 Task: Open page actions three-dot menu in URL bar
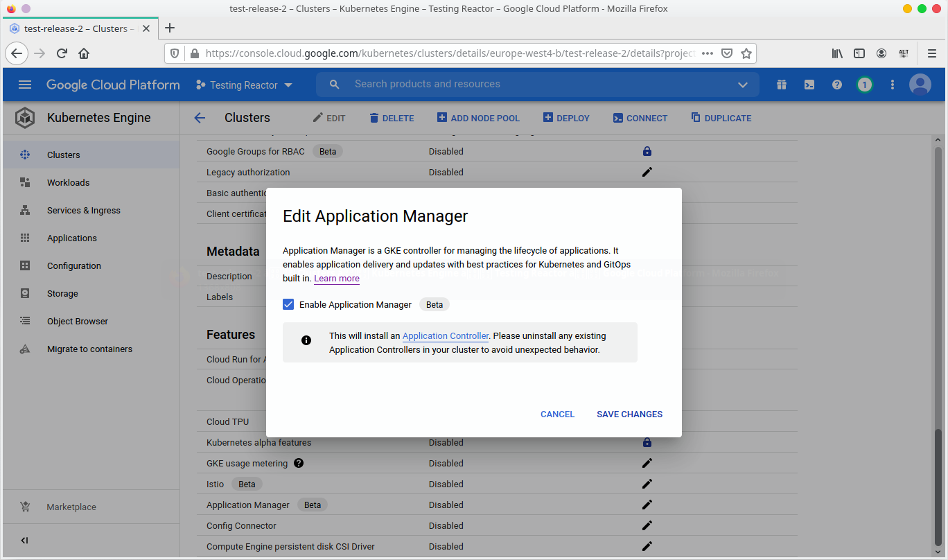tap(708, 53)
